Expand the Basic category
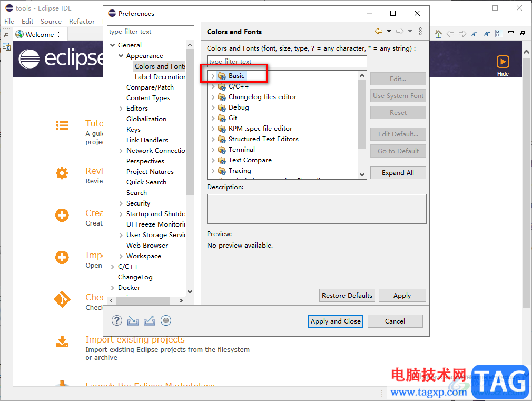The image size is (532, 401). pos(213,76)
